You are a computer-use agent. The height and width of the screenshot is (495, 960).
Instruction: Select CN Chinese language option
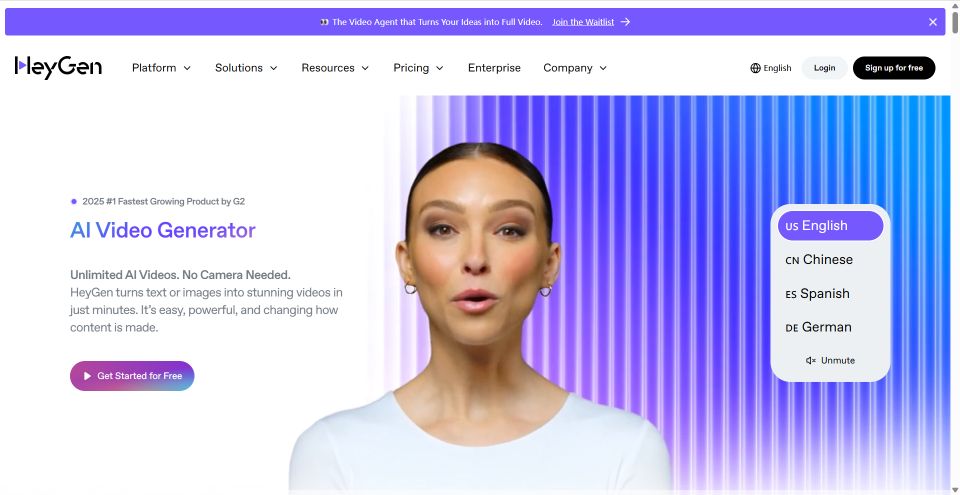pos(830,260)
